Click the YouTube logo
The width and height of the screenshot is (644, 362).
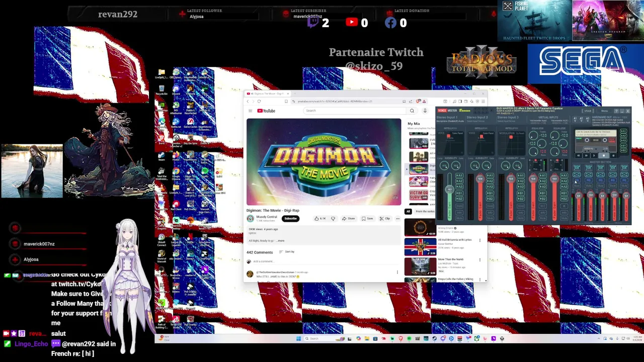[266, 111]
